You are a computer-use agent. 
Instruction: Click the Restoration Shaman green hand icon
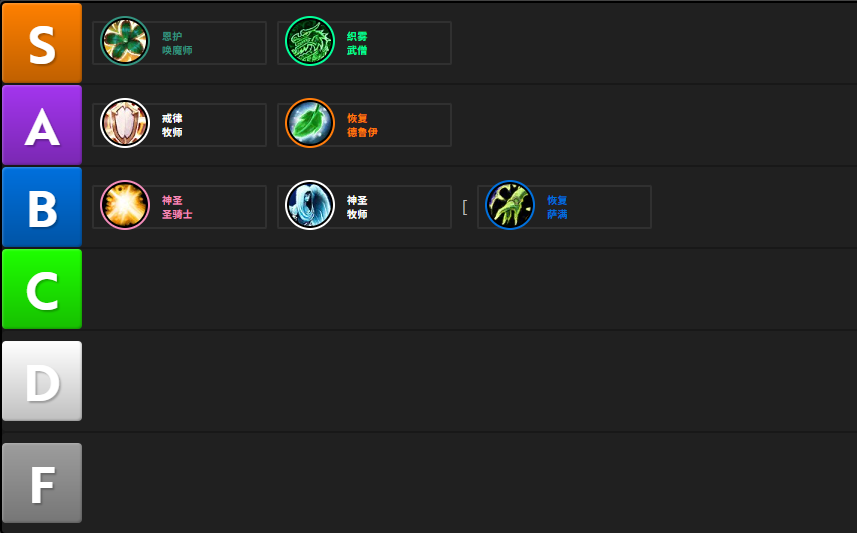(510, 205)
